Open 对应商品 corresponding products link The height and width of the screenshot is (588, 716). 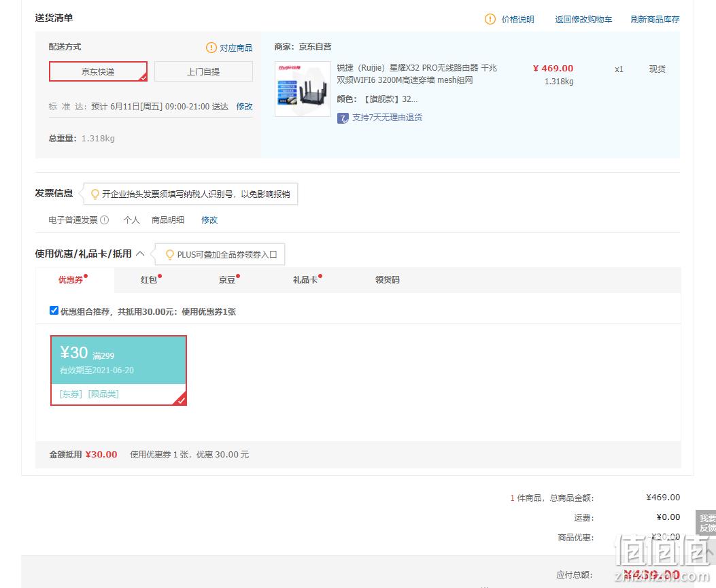click(x=236, y=48)
